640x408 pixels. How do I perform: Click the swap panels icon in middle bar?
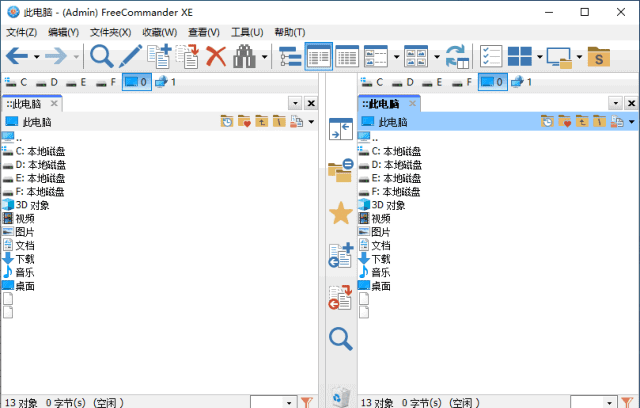(x=340, y=129)
